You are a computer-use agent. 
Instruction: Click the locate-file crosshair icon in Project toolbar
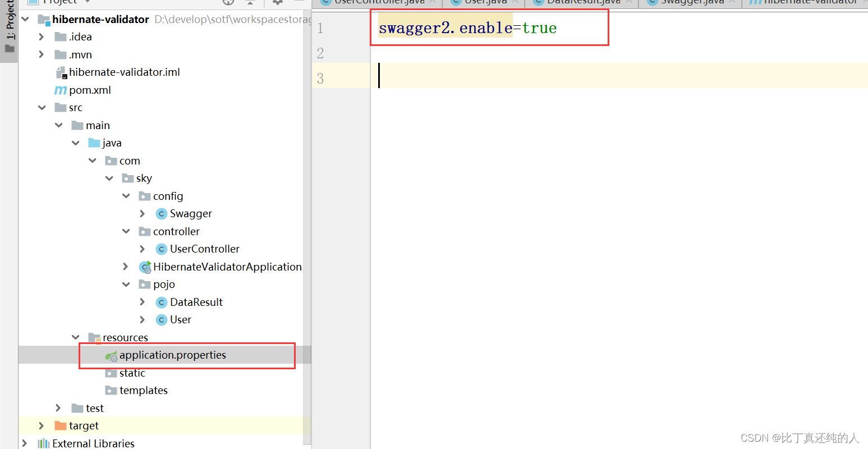[228, 3]
